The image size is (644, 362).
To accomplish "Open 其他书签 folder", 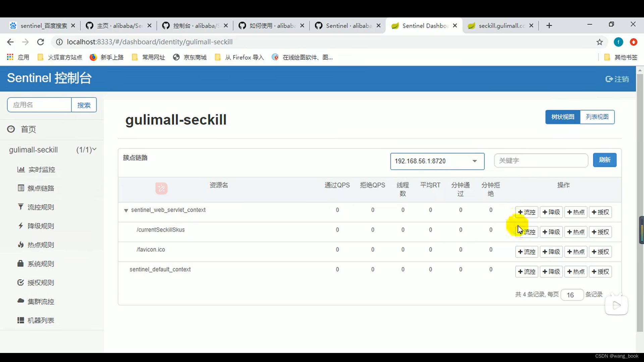I will tap(621, 57).
